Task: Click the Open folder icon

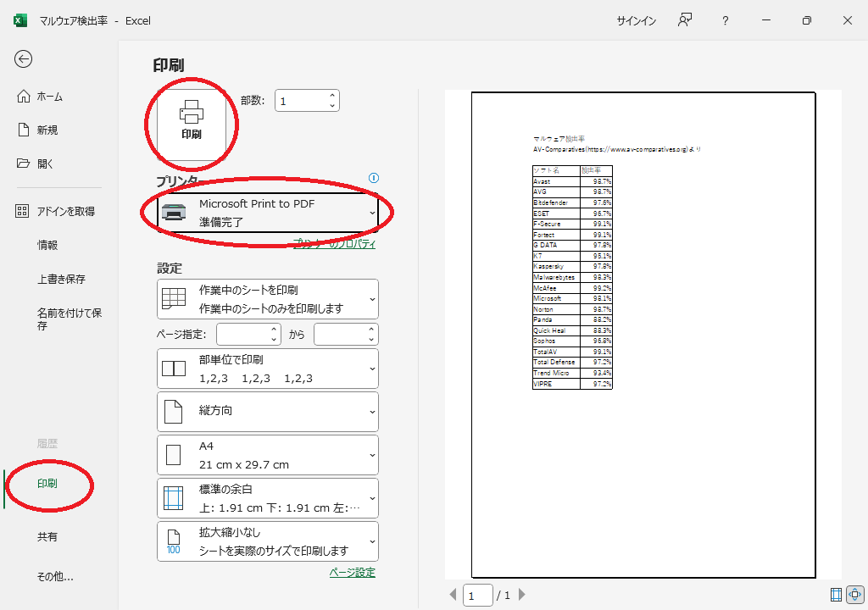Action: click(23, 164)
